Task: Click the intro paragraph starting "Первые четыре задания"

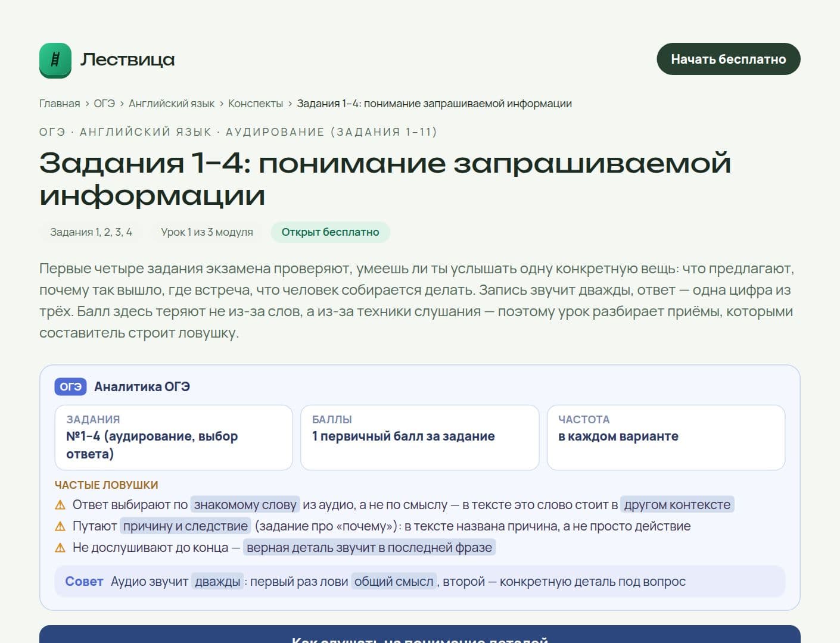Action: (x=417, y=301)
